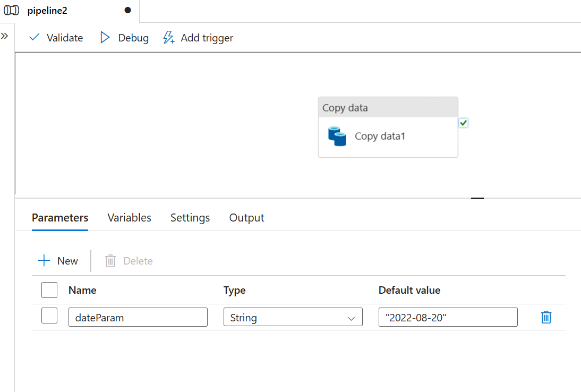
Task: Open the String type dropdown
Action: point(293,317)
